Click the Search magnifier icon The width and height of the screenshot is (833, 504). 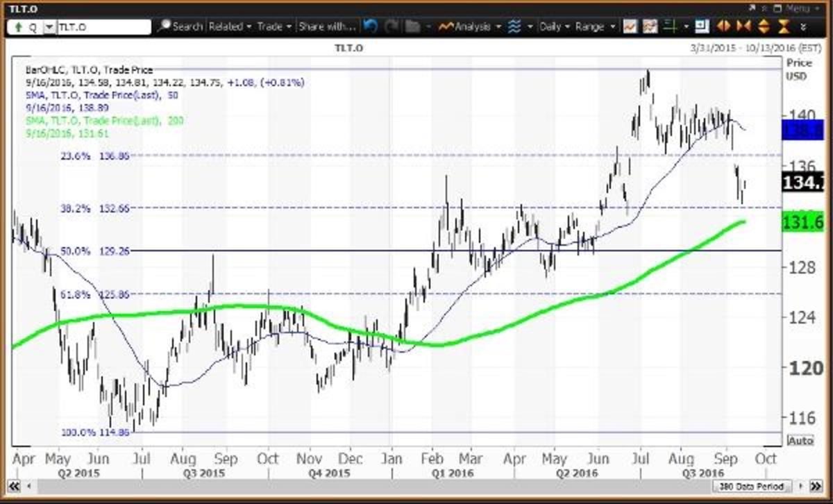tap(165, 26)
